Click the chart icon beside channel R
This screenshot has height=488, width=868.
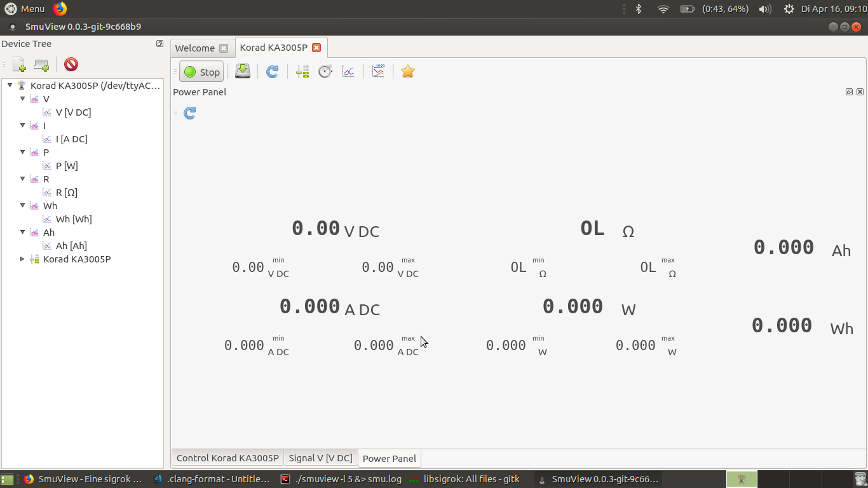[x=34, y=179]
